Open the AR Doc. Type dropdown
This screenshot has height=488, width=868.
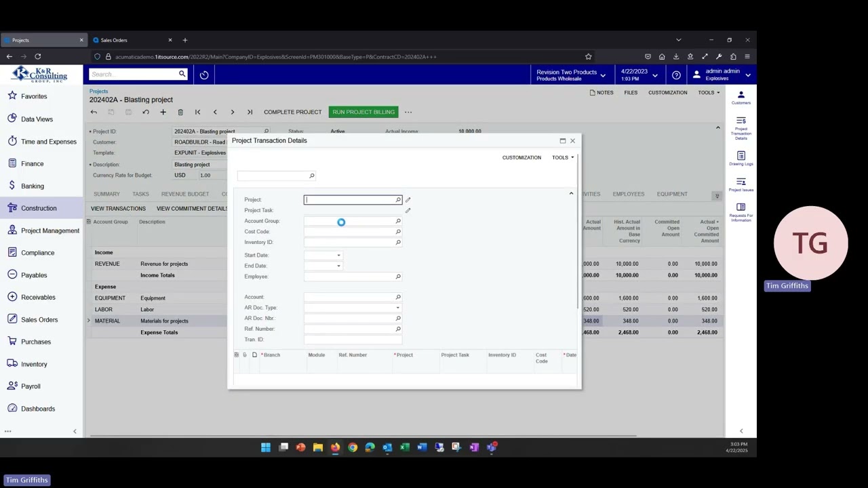click(x=397, y=308)
